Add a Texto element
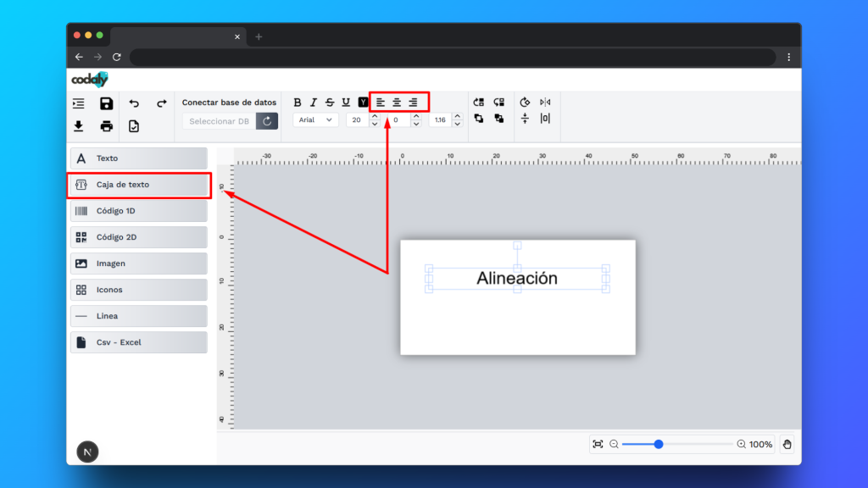 pos(139,158)
